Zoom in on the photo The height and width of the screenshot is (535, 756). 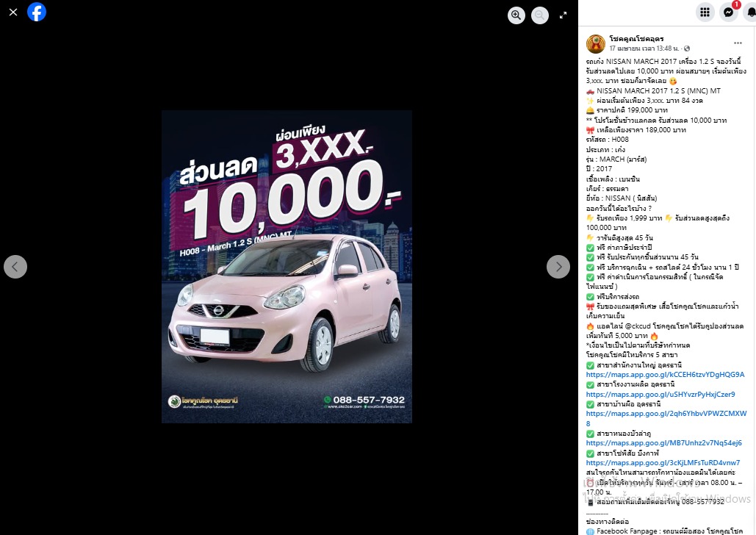[x=516, y=15]
